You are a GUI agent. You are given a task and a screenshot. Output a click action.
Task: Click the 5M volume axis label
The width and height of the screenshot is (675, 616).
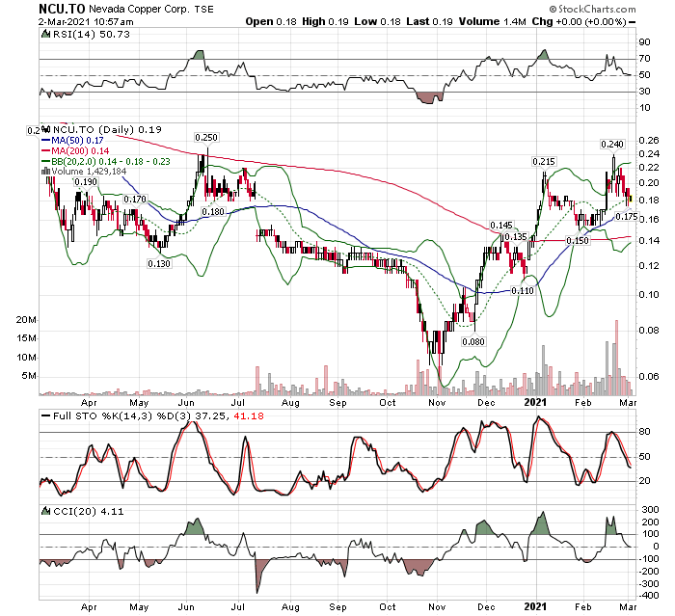coord(29,376)
